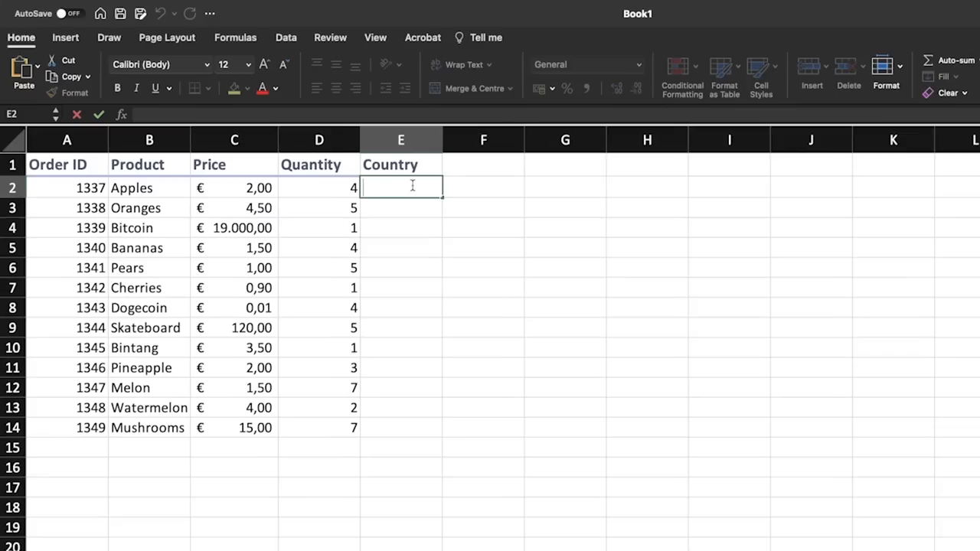
Task: Open the fill colour dropdown arrow
Action: click(247, 89)
